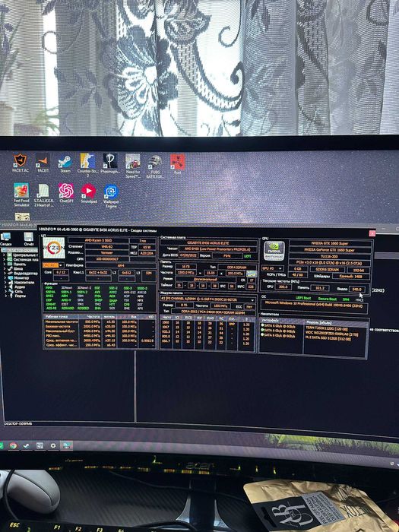Open the Phasmophobia desktop shortcut

110,164
